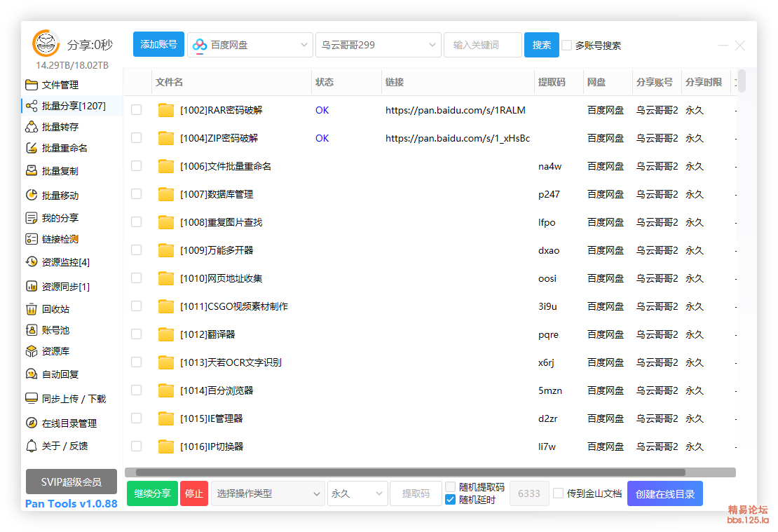Open the 回收站 recycle bin
The width and height of the screenshot is (778, 532).
click(x=53, y=308)
